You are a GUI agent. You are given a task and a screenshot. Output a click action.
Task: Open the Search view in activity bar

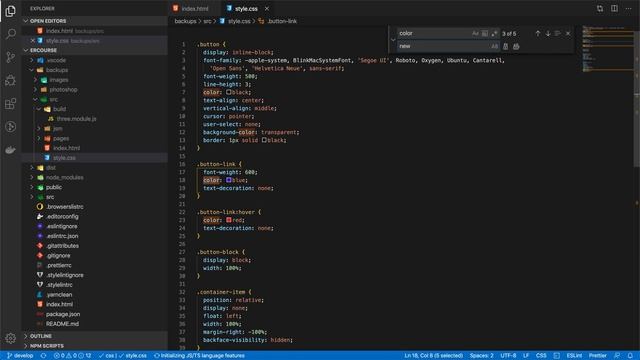tap(11, 33)
